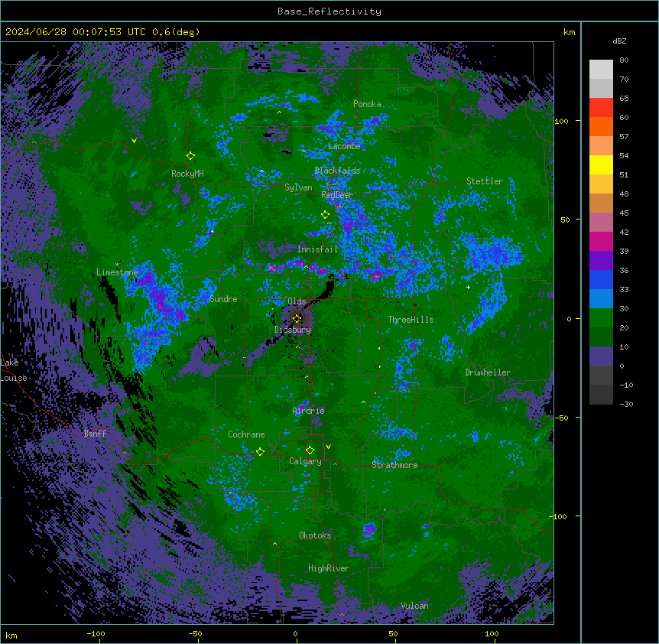This screenshot has height=644, width=659.
Task: Select the RedDeer city label
Action: (336, 195)
